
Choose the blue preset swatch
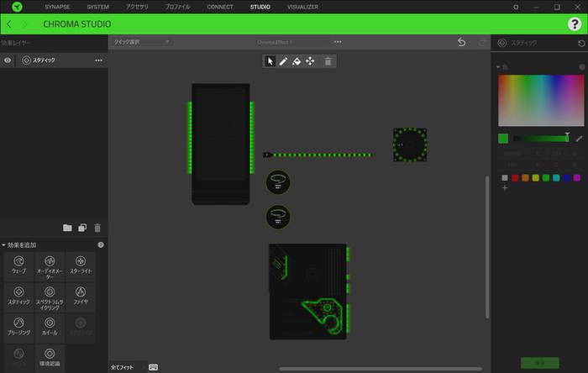click(566, 178)
